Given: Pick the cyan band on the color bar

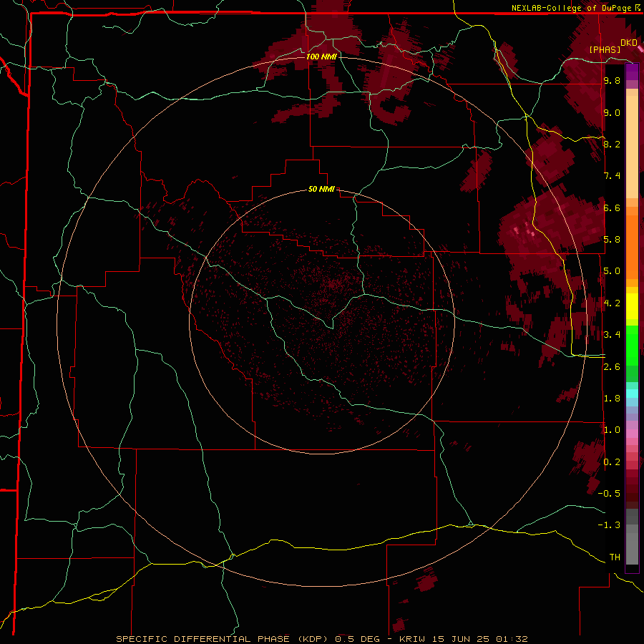Looking at the screenshot, I should coord(632,394).
